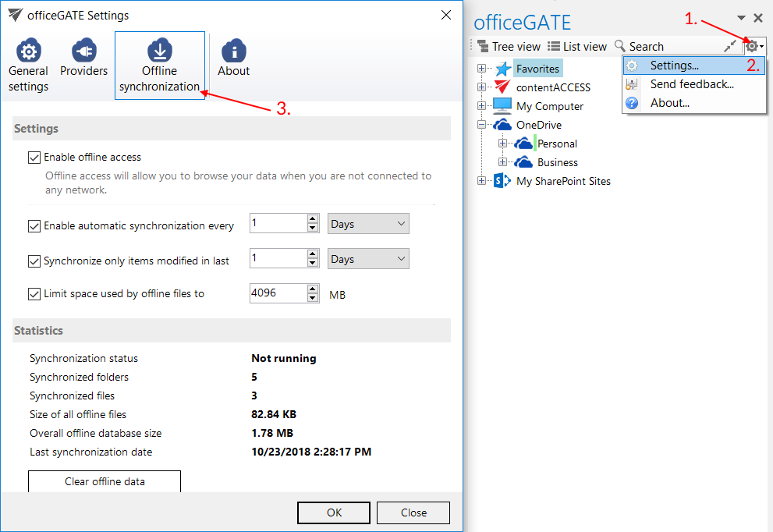Toggle Enable automatic synchronization every checkbox
This screenshot has height=532, width=773.
coord(34,226)
